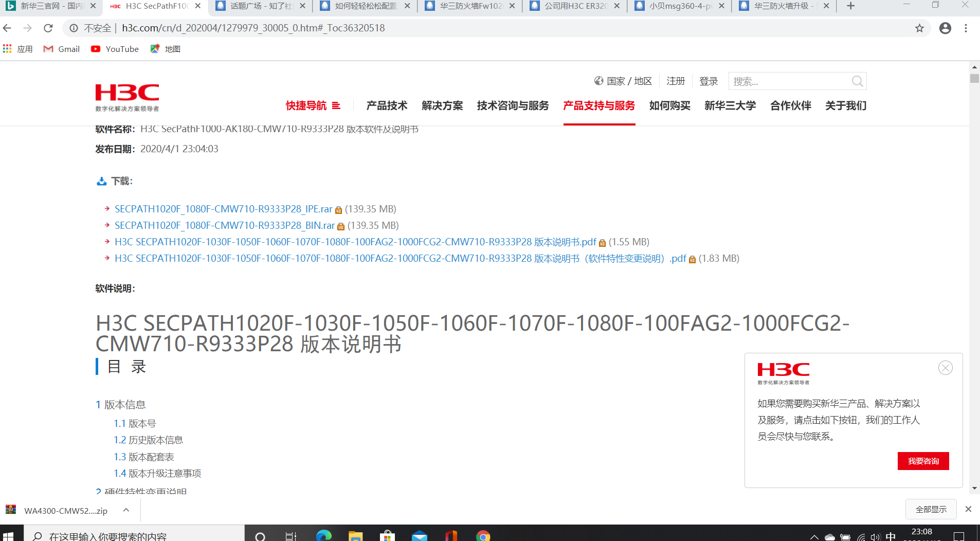The width and height of the screenshot is (980, 541).
Task: Click the address bar URL
Action: tap(253, 28)
